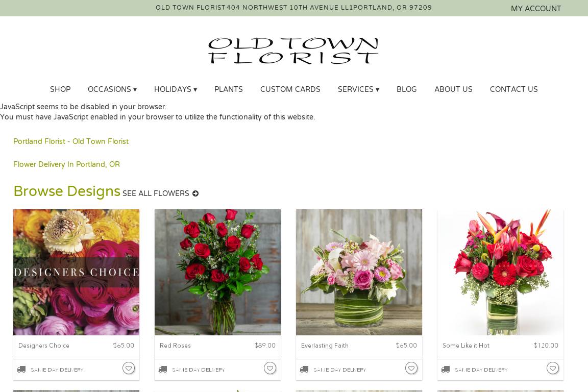Open the Old Town Florist logo
Viewport: 588px width, 392px height.
[293, 51]
